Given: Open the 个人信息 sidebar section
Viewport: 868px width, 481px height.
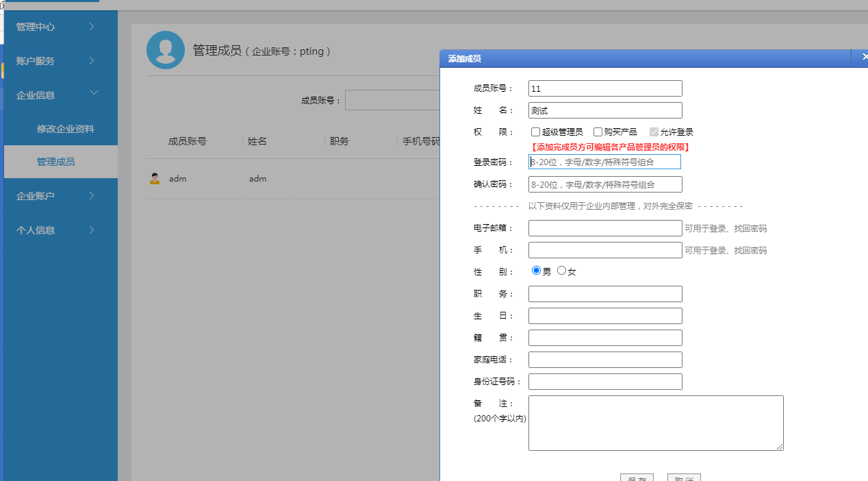Looking at the screenshot, I should 60,230.
